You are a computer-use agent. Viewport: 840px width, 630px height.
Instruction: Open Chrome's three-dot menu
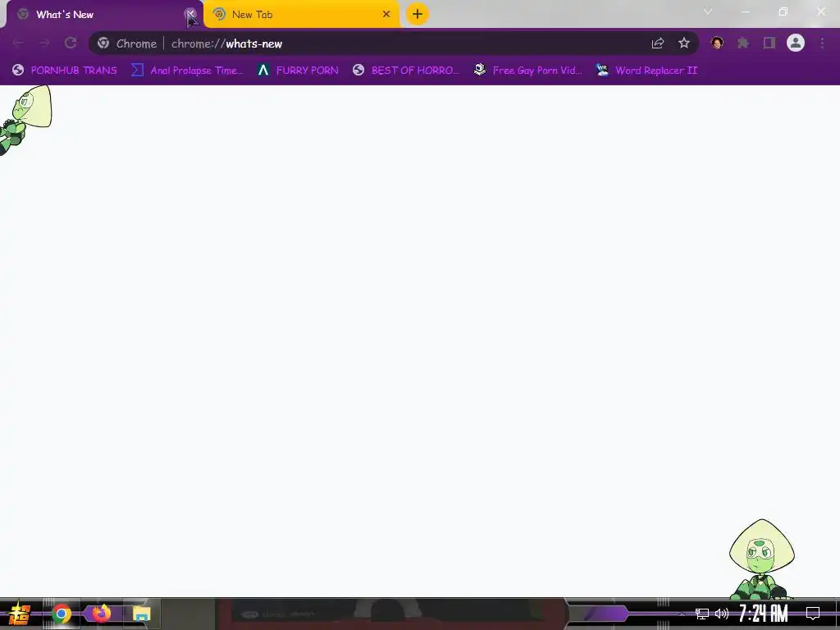[x=822, y=43]
